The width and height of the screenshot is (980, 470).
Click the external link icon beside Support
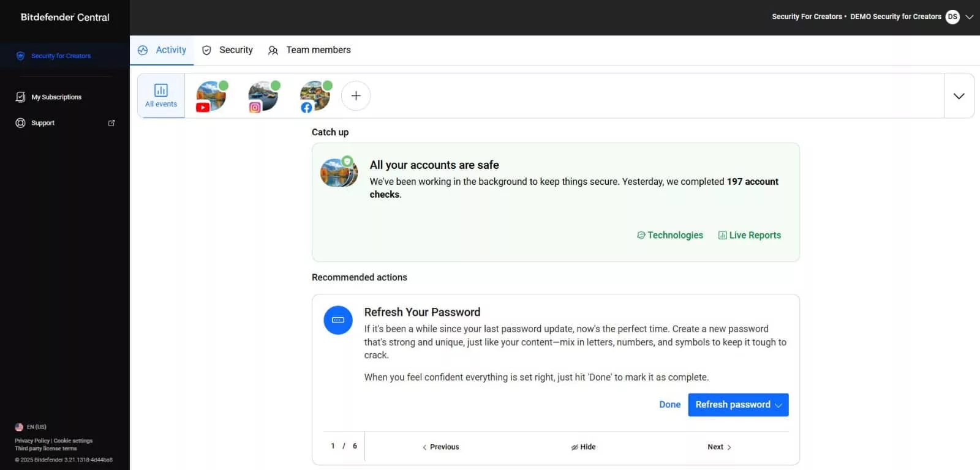(x=111, y=123)
